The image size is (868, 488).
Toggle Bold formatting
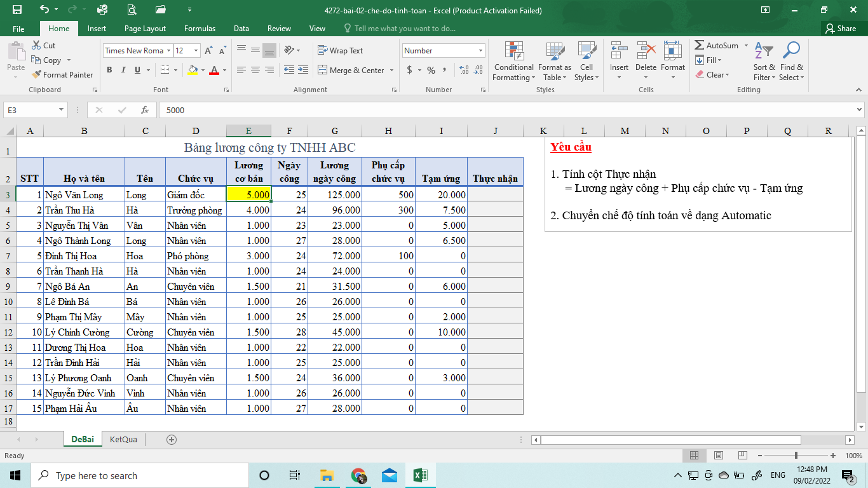tap(109, 71)
